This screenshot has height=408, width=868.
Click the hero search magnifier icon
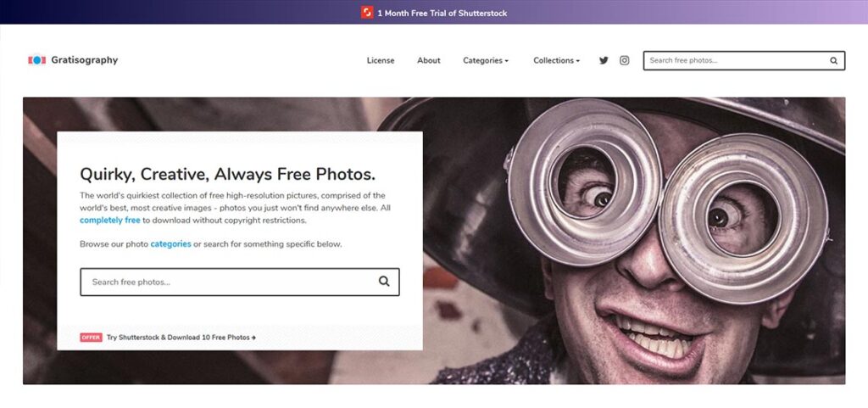coord(384,282)
